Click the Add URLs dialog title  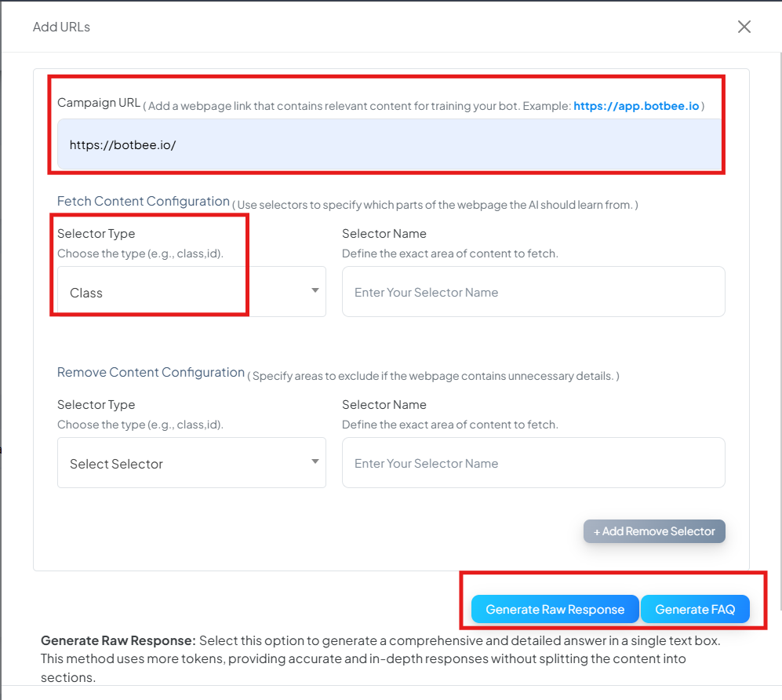61,27
